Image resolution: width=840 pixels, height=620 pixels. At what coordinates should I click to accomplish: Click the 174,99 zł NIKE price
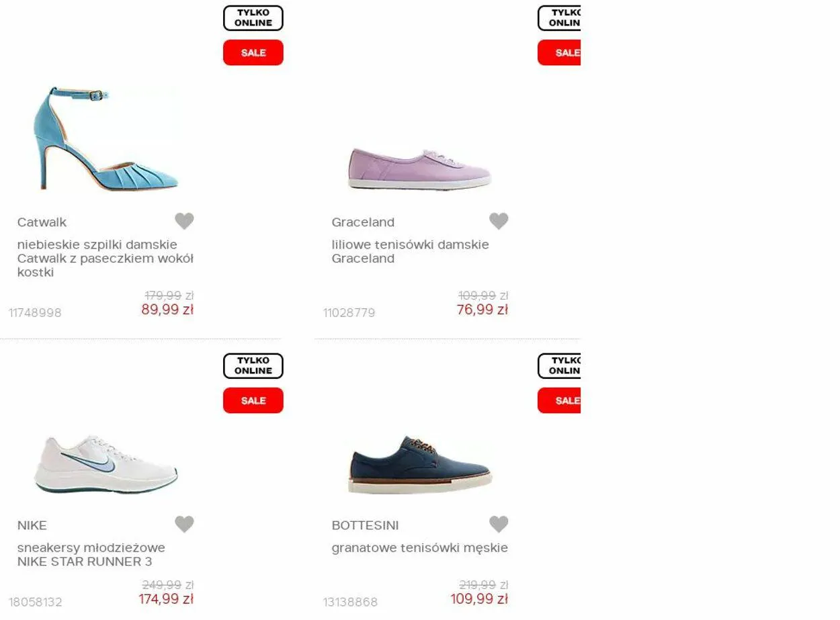tap(166, 599)
